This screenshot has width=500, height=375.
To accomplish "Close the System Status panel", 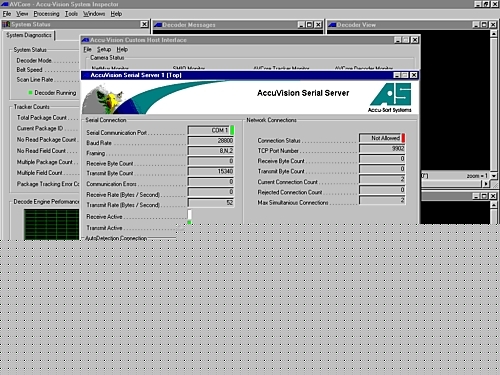I will pyautogui.click(x=144, y=24).
